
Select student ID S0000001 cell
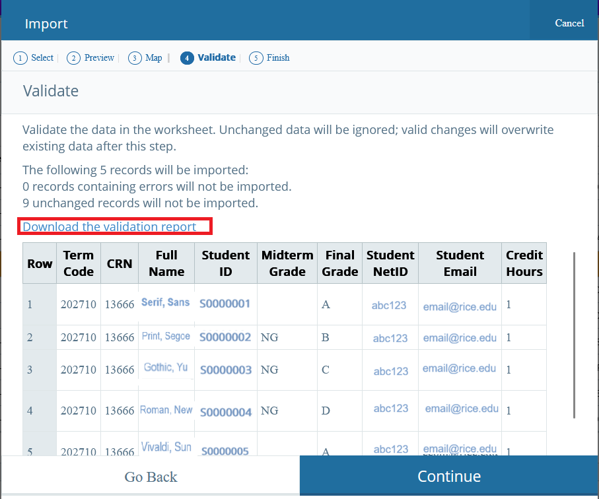coord(225,304)
